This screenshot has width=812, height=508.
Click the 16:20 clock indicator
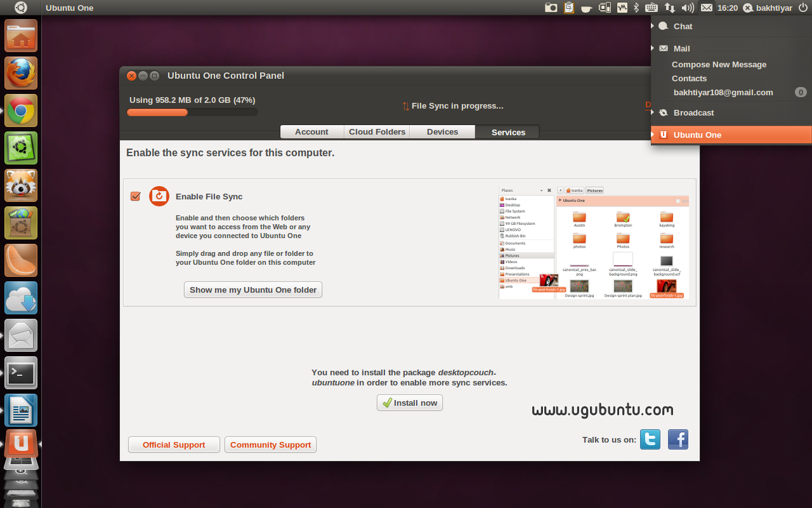(x=728, y=8)
